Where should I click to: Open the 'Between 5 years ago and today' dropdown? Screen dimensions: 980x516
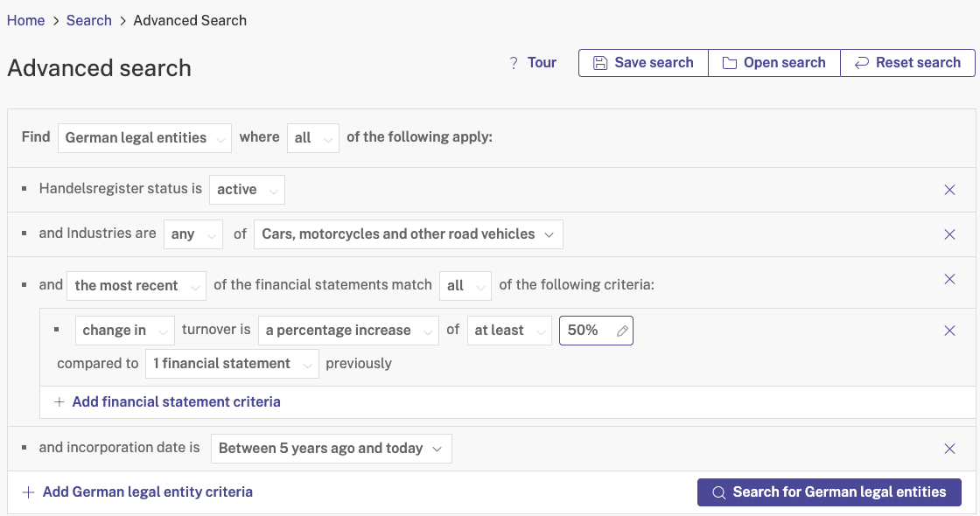coord(332,449)
